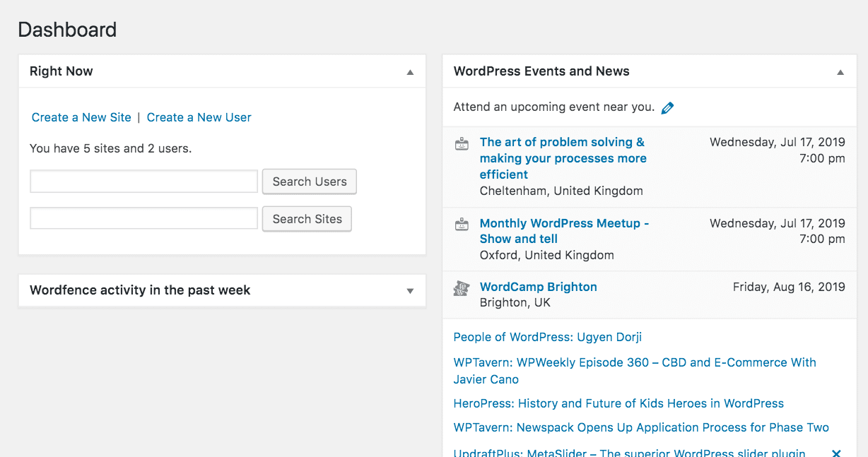Click the pencil icon to edit event location
868x457 pixels.
pyautogui.click(x=667, y=107)
